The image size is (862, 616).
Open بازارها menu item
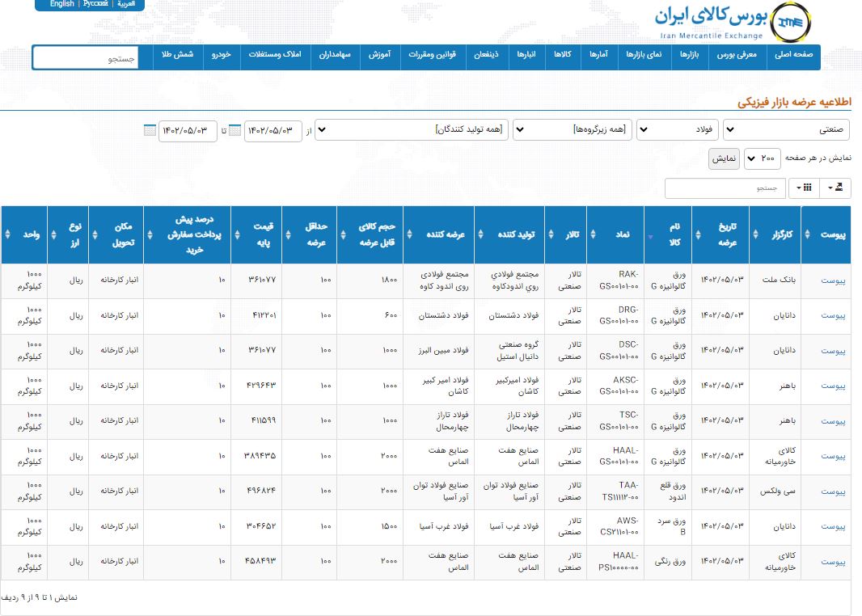690,54
